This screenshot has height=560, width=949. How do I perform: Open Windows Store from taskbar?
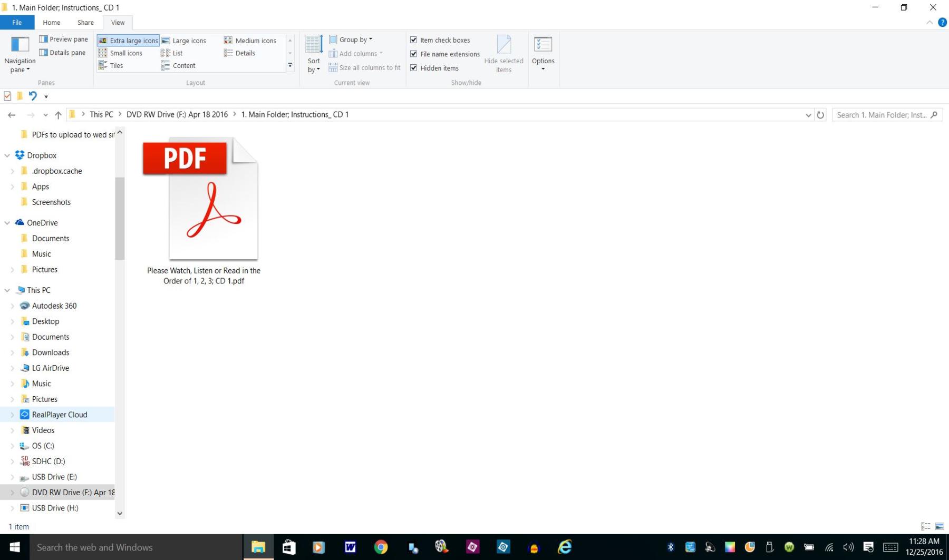click(x=288, y=547)
